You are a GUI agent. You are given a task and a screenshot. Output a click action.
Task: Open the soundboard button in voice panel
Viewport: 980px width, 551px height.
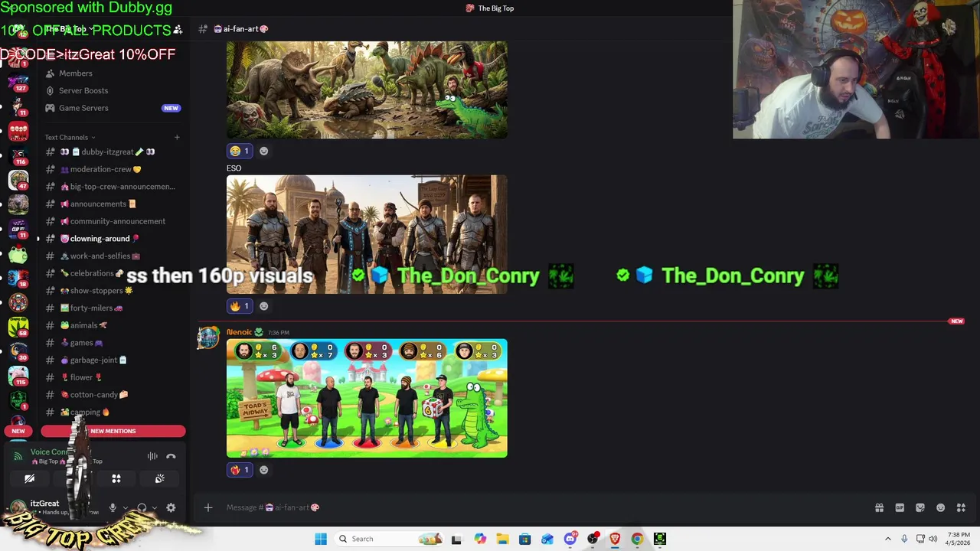point(159,478)
